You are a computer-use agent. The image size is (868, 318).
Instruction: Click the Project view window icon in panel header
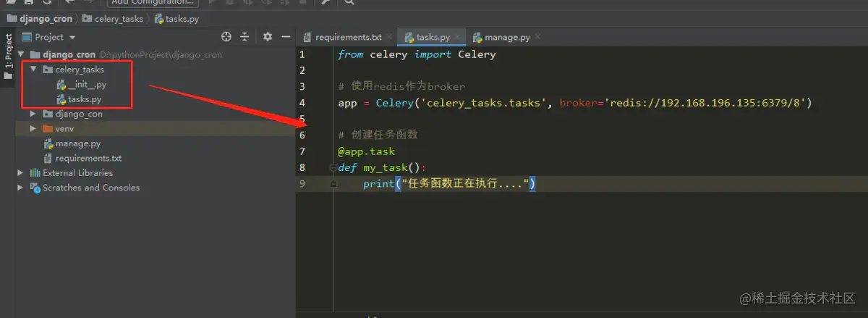(x=27, y=37)
